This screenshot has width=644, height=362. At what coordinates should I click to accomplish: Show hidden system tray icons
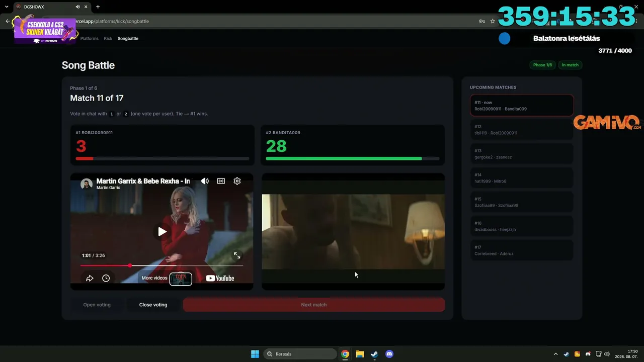click(555, 354)
